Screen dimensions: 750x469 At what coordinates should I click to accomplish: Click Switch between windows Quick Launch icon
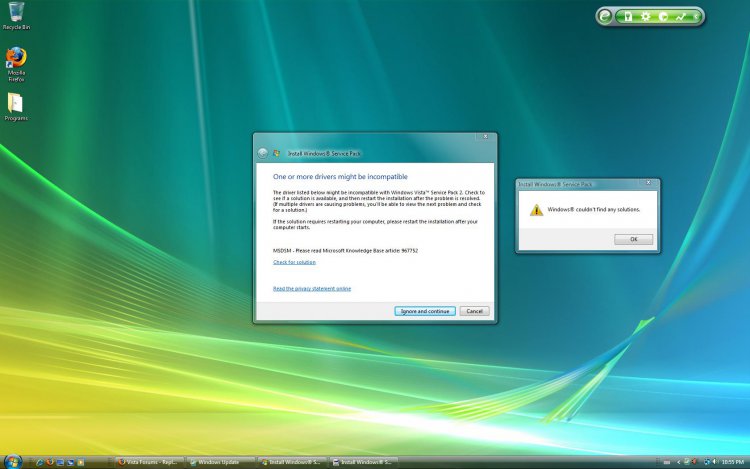(70, 462)
